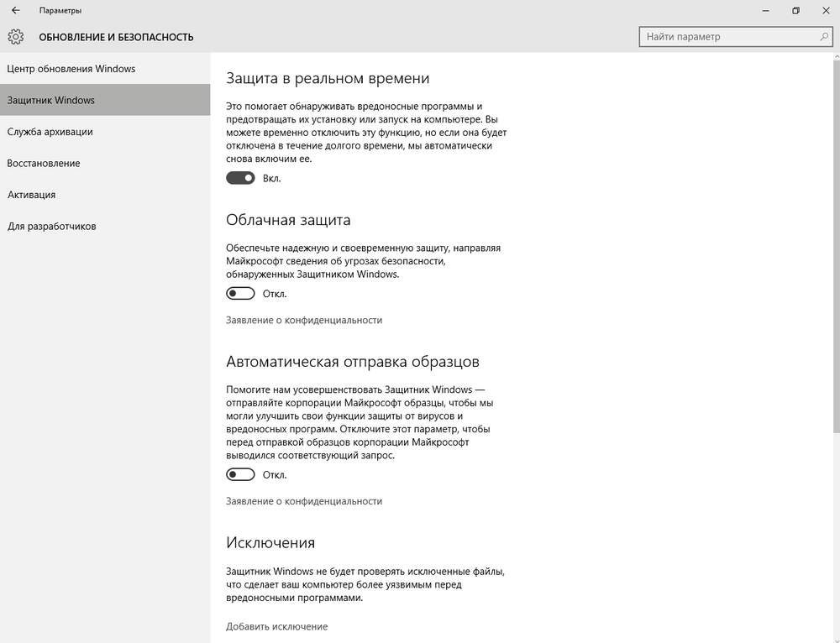Select Защитник Windows in sidebar

point(51,100)
